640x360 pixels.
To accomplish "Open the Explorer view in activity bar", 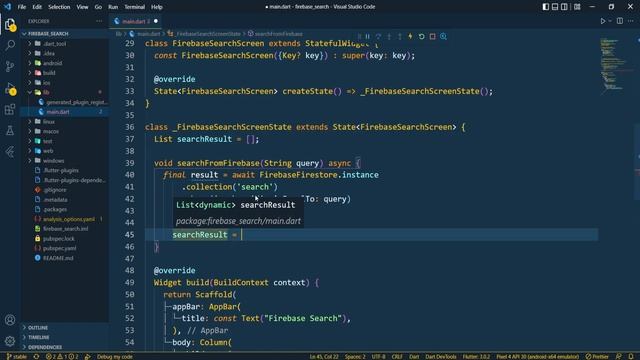I will click(10, 24).
